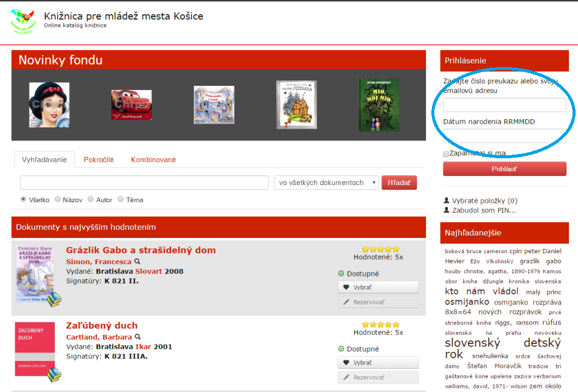
Task: Click tag 'slovenský' in Najhľadanejšie
Action: click(x=473, y=343)
